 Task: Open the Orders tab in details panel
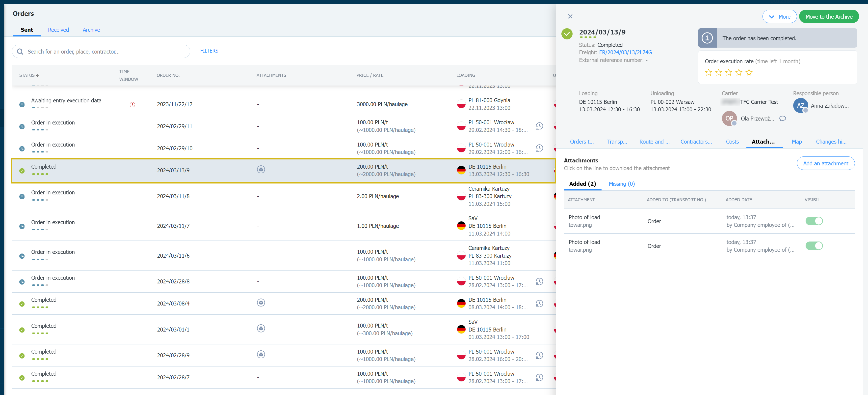(581, 142)
